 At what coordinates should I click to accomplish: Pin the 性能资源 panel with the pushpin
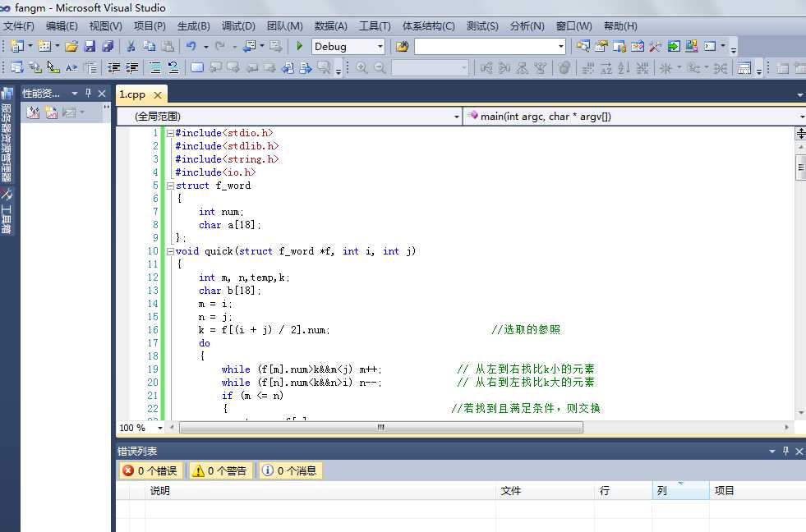pos(89,93)
